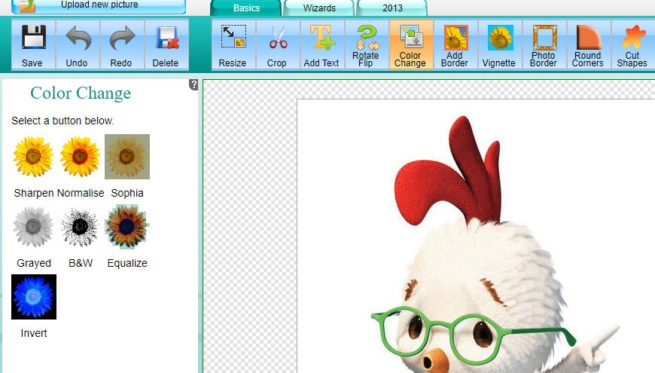Redo the previous action
The image size is (655, 373).
122,44
